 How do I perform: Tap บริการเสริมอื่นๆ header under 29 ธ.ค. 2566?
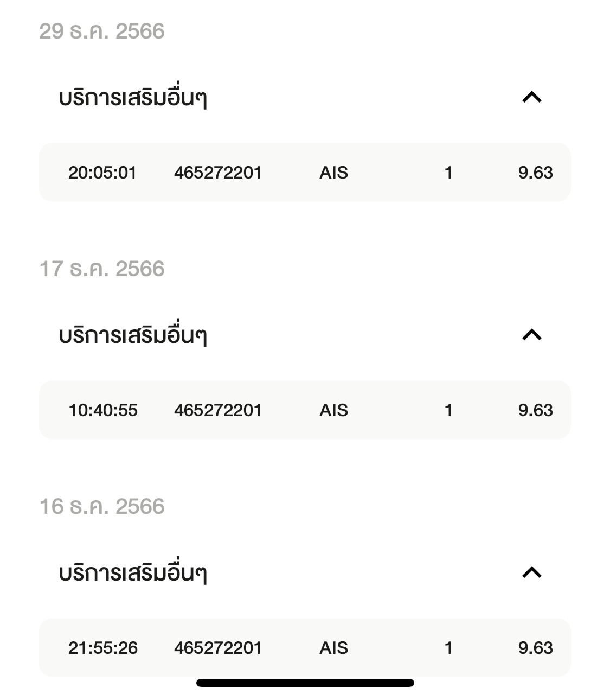click(x=133, y=99)
